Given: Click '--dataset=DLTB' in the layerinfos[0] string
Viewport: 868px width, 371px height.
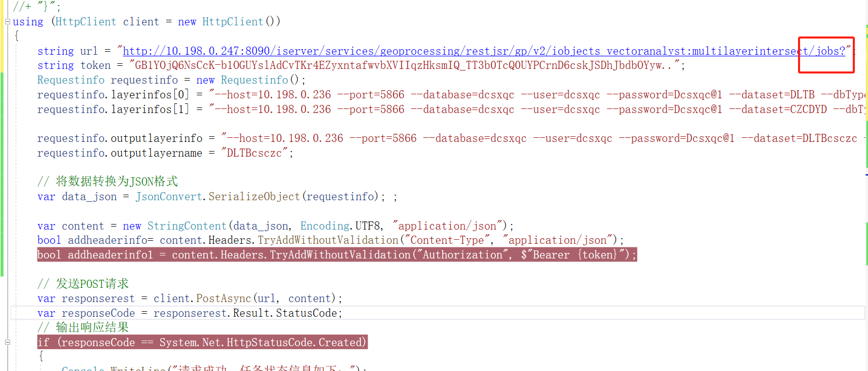Looking at the screenshot, I should pos(772,95).
